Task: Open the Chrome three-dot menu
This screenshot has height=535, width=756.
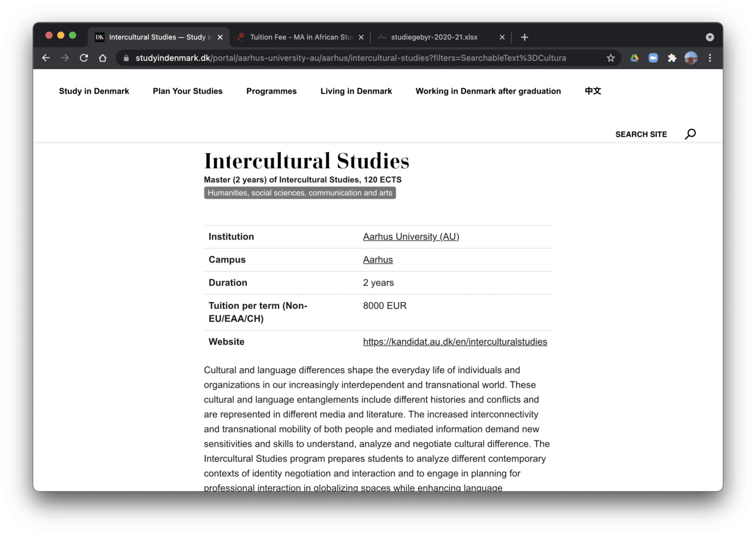Action: click(x=709, y=58)
